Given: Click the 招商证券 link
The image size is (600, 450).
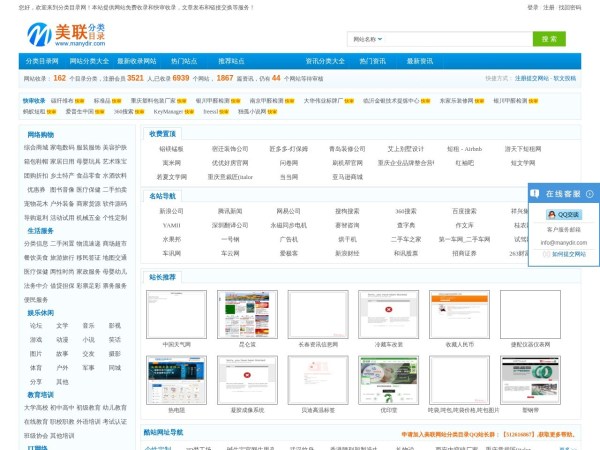Looking at the screenshot, I should 465,253.
